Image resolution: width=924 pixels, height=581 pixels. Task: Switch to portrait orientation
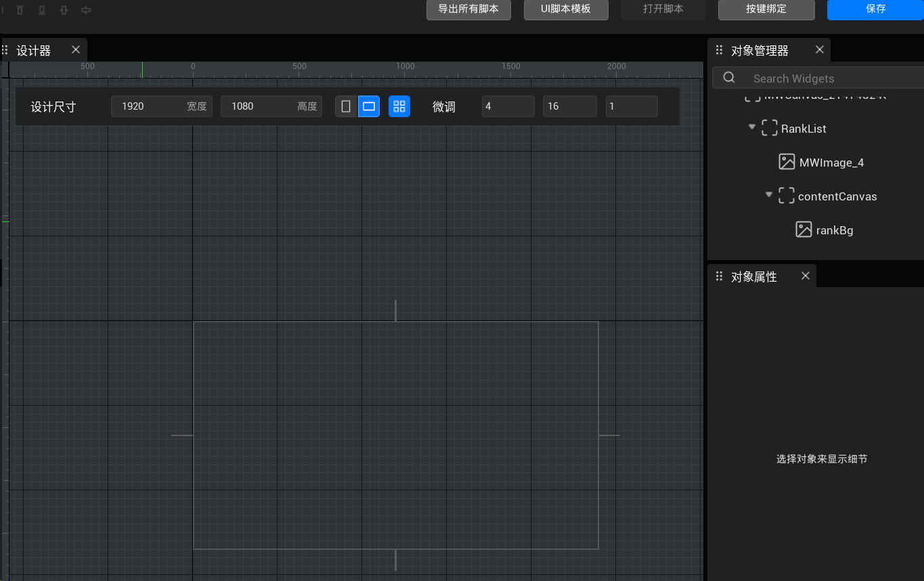pyautogui.click(x=346, y=106)
